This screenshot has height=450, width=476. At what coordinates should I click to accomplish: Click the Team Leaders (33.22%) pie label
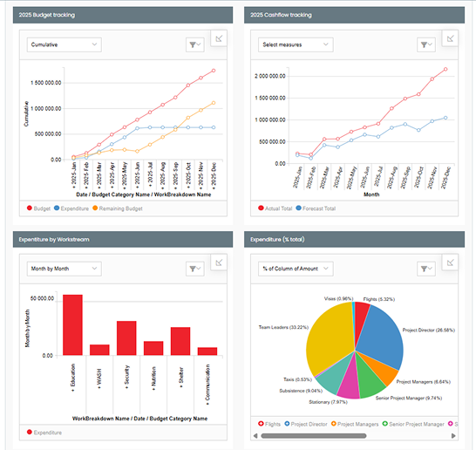tap(283, 327)
